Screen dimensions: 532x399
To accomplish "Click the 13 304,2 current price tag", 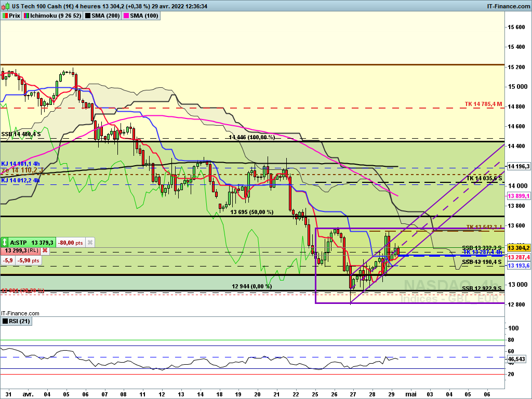I will click(x=518, y=248).
